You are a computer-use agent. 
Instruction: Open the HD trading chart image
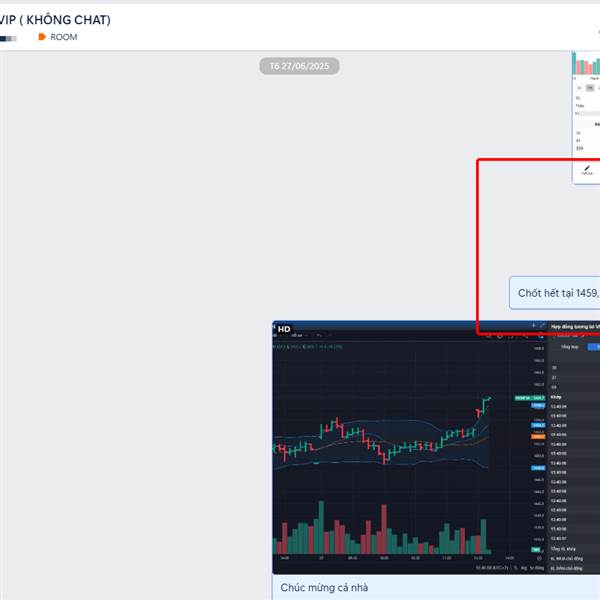436,447
